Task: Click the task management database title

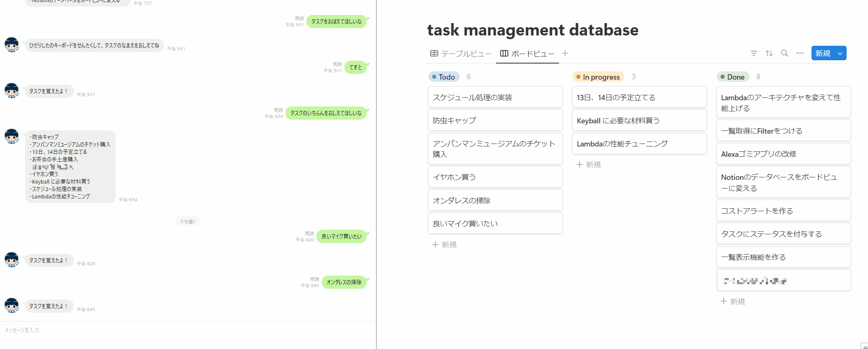Action: [533, 30]
